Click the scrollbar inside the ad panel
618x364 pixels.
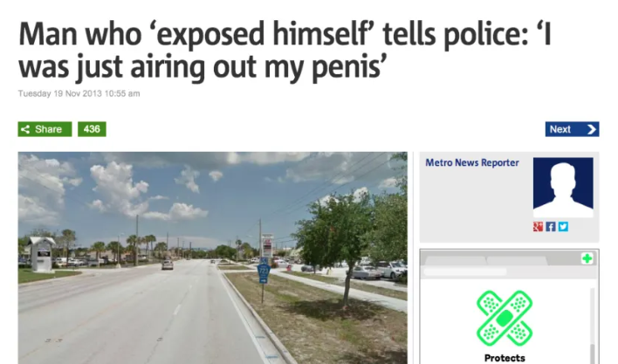tap(592, 326)
